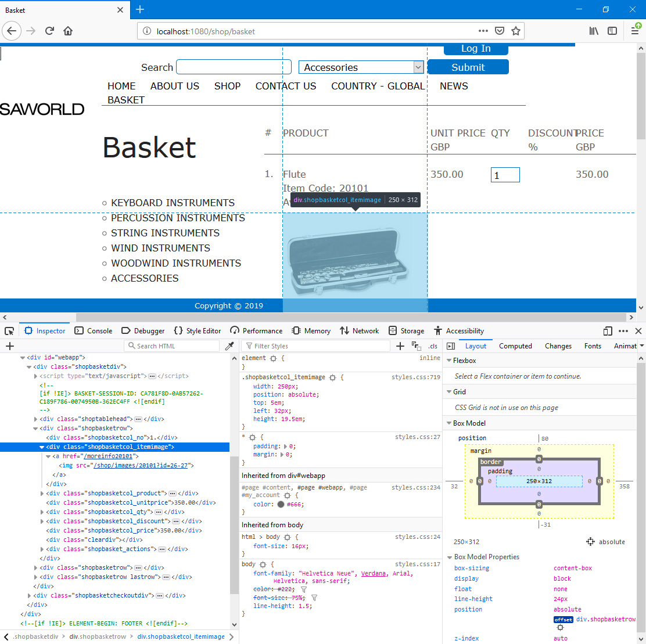Show sidebars icon in browser toolbar
646x644 pixels.
612,31
